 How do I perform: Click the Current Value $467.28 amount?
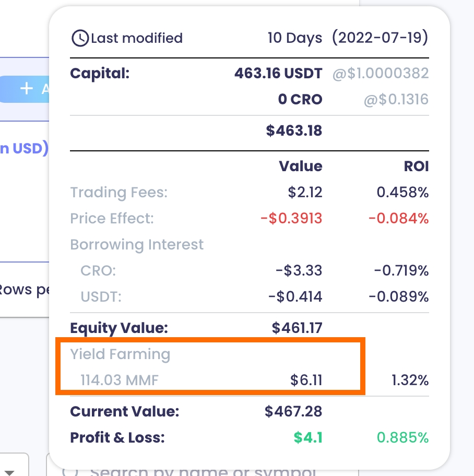293,411
